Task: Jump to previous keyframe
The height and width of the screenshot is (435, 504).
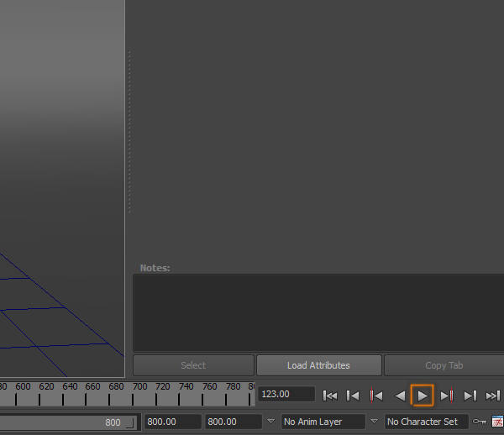Action: (376, 395)
